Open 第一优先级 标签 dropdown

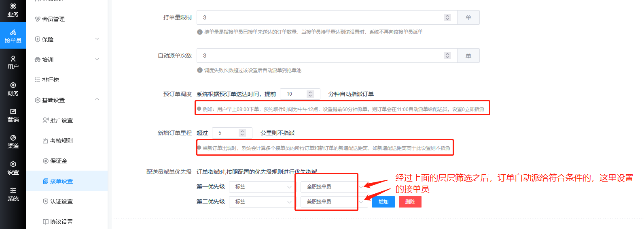tap(261, 187)
